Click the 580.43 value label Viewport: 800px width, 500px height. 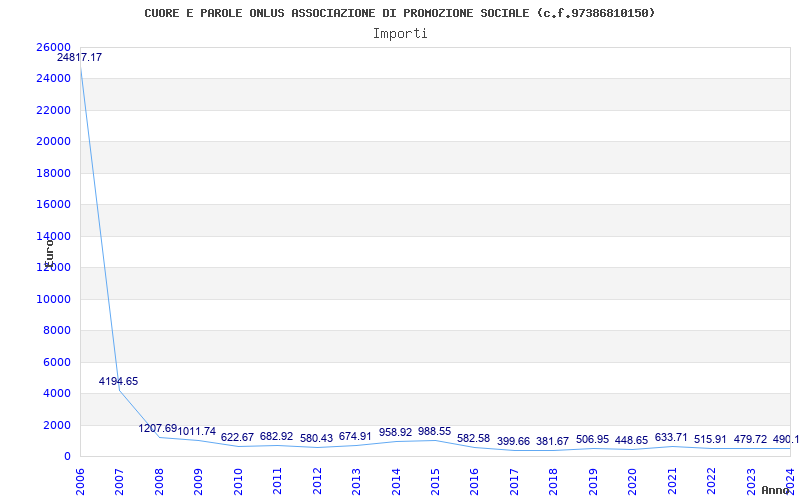pos(316,438)
